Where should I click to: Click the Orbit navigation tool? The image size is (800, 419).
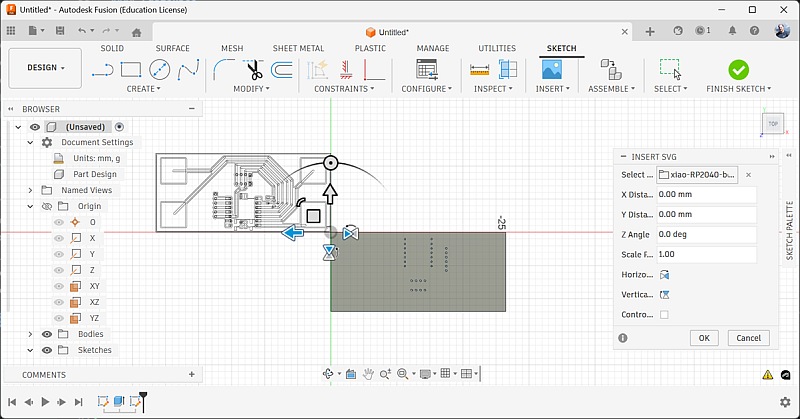pyautogui.click(x=328, y=374)
